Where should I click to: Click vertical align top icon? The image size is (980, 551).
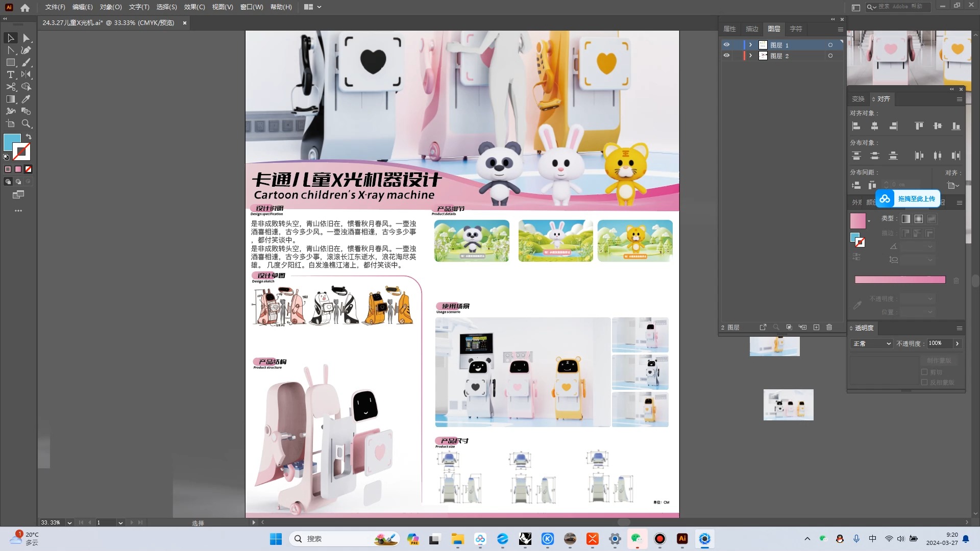point(919,126)
